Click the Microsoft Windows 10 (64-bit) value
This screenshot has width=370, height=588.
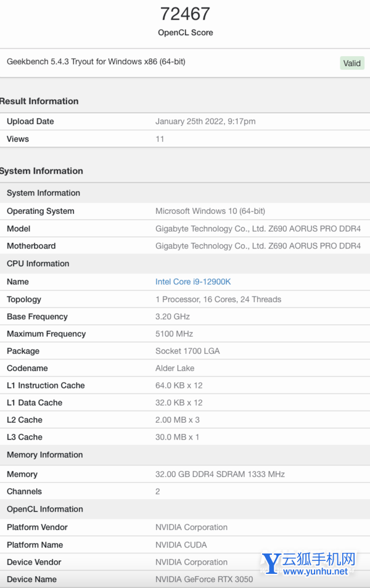tap(210, 211)
